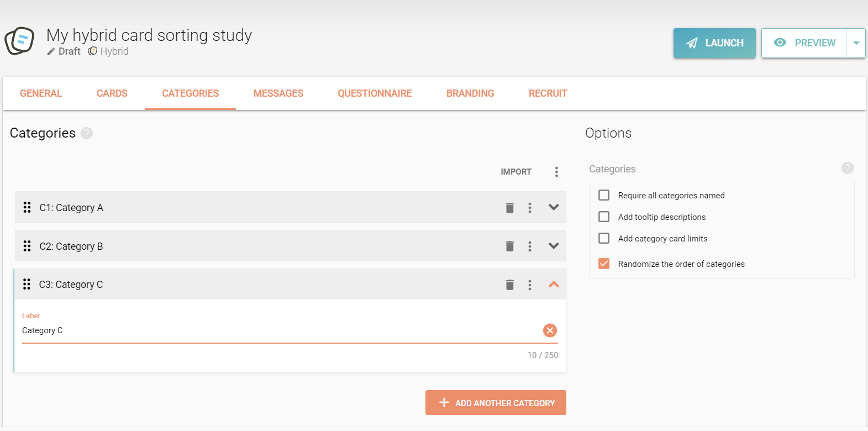Open the Questionnaire tab
868x431 pixels.
[x=375, y=93]
